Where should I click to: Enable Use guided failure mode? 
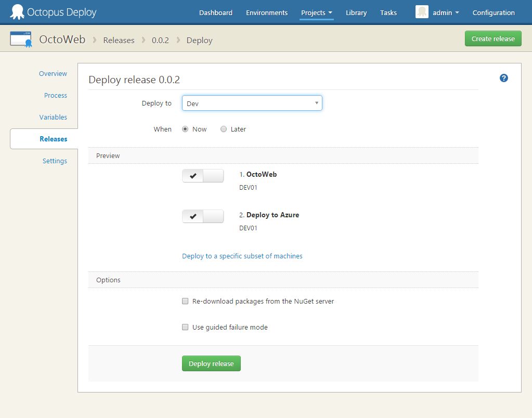pyautogui.click(x=185, y=327)
